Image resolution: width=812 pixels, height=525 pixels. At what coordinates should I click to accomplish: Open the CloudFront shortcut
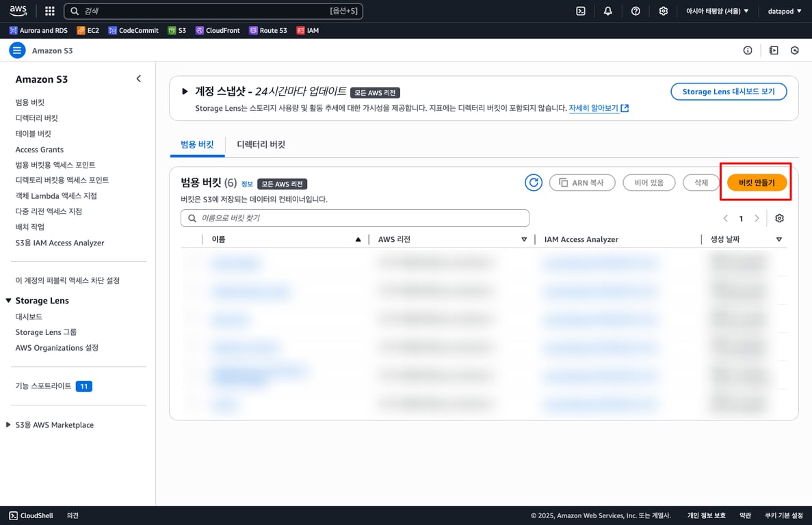coord(218,31)
